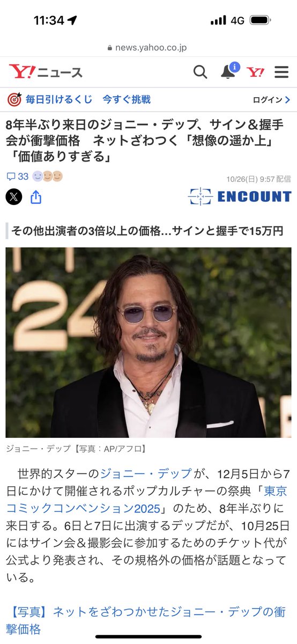The height and width of the screenshot is (644, 297).
Task: Open the Johnny Depp article photo
Action: point(148,342)
